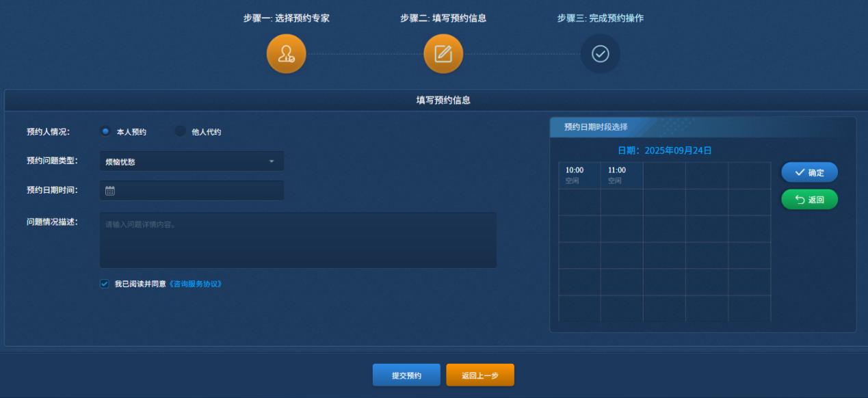
Task: Click the step three completion checkmark icon
Action: [600, 54]
